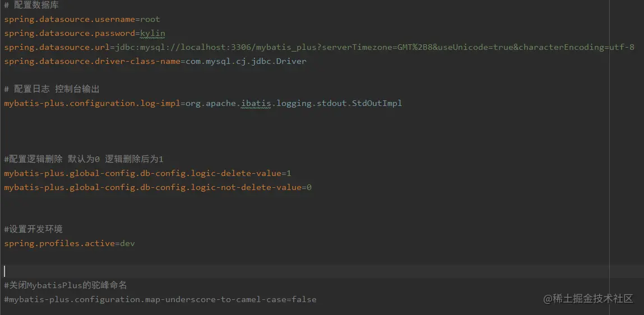
Task: Click the underlined word 'ibatis'
Action: click(x=256, y=104)
